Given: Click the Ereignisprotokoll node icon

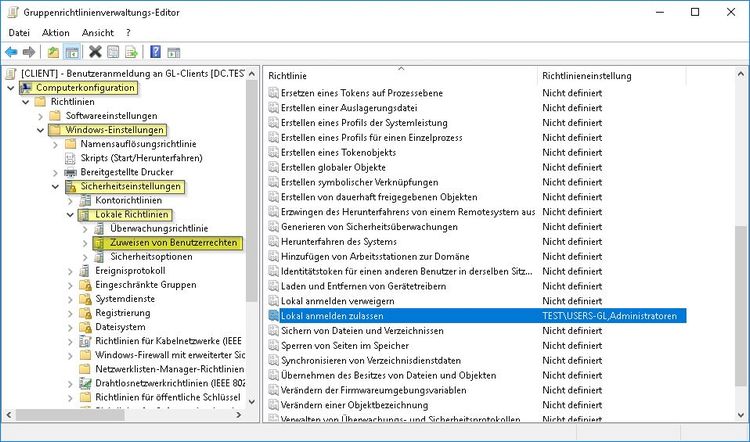Looking at the screenshot, I should pos(85,271).
